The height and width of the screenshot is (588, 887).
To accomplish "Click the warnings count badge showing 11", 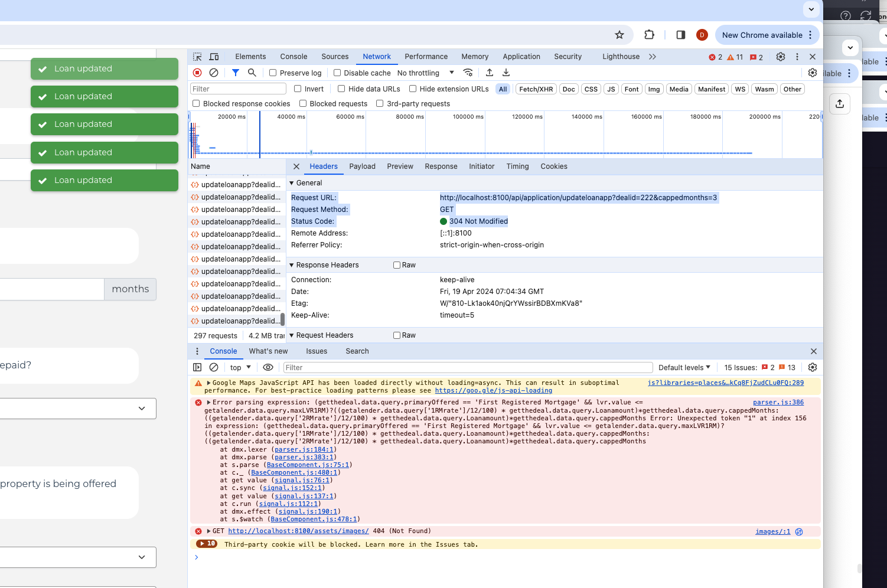I will [x=735, y=57].
